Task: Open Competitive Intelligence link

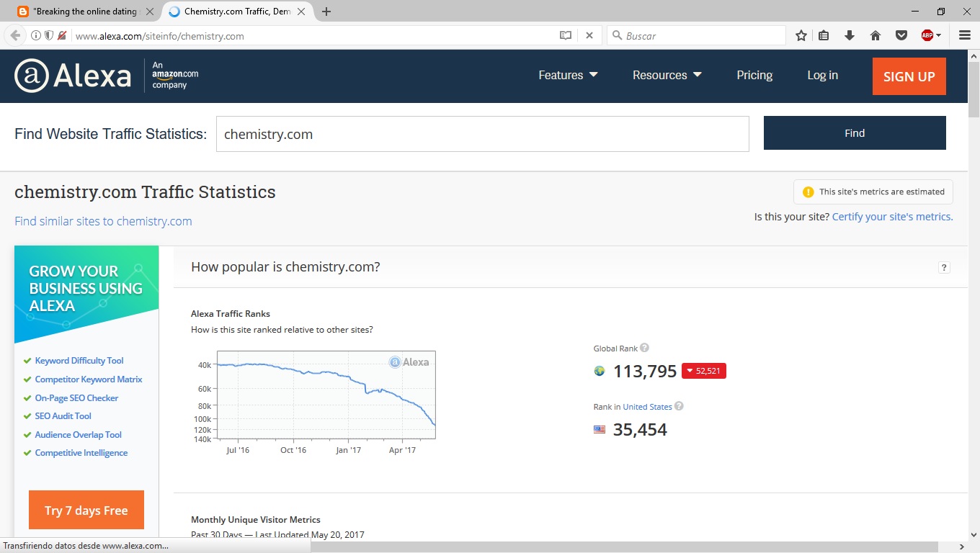Action: tap(81, 453)
